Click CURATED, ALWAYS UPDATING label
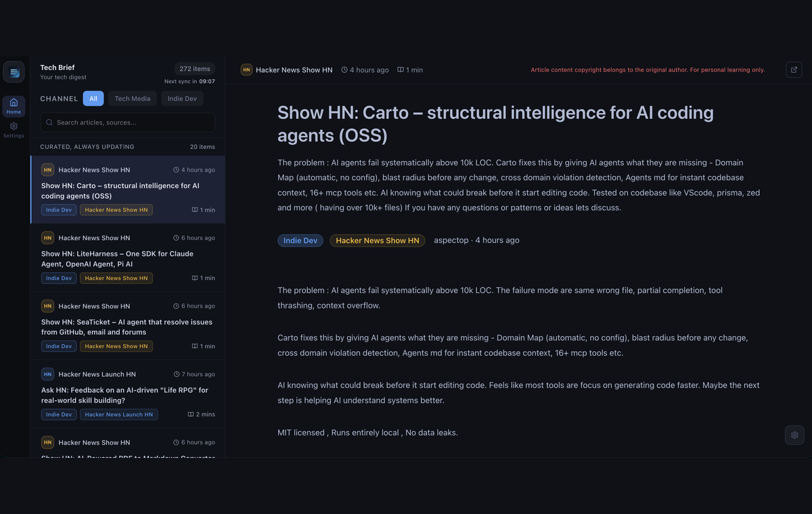The image size is (812, 514). pyautogui.click(x=87, y=147)
